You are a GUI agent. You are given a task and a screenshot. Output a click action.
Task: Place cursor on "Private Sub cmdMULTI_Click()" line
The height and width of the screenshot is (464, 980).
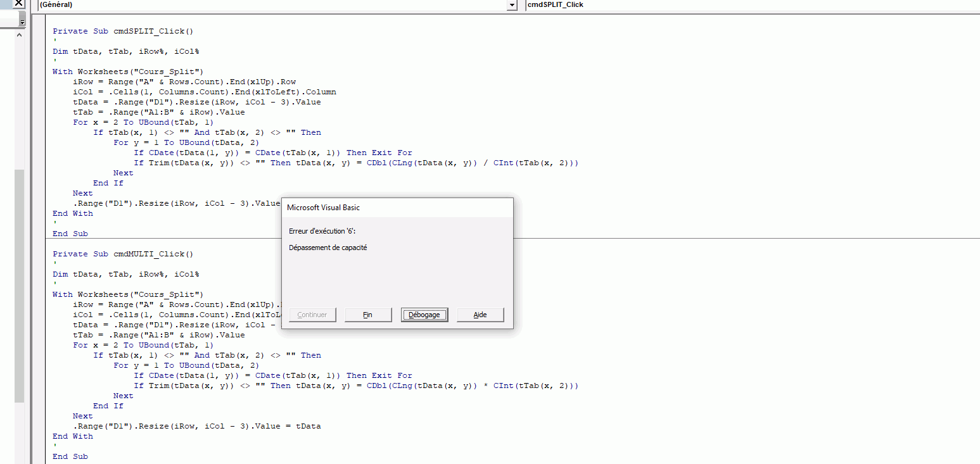pos(123,254)
